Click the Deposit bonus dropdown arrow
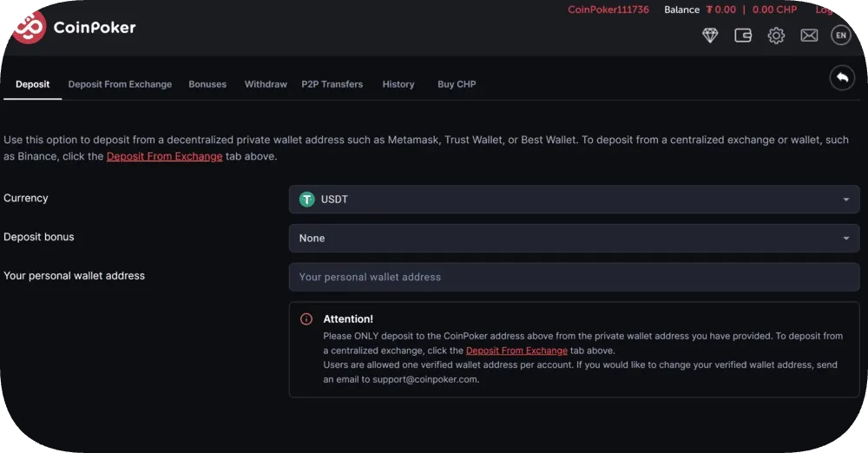This screenshot has height=453, width=868. pos(845,238)
